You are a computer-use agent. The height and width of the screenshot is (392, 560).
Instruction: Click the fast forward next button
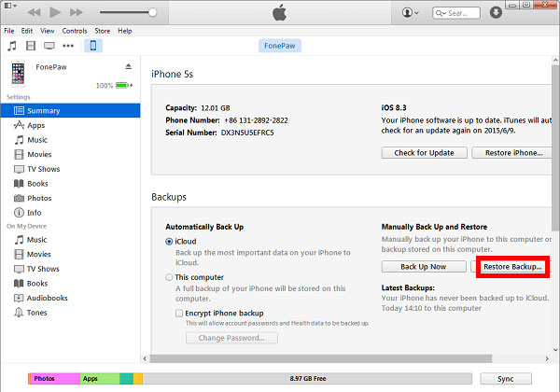(x=77, y=12)
